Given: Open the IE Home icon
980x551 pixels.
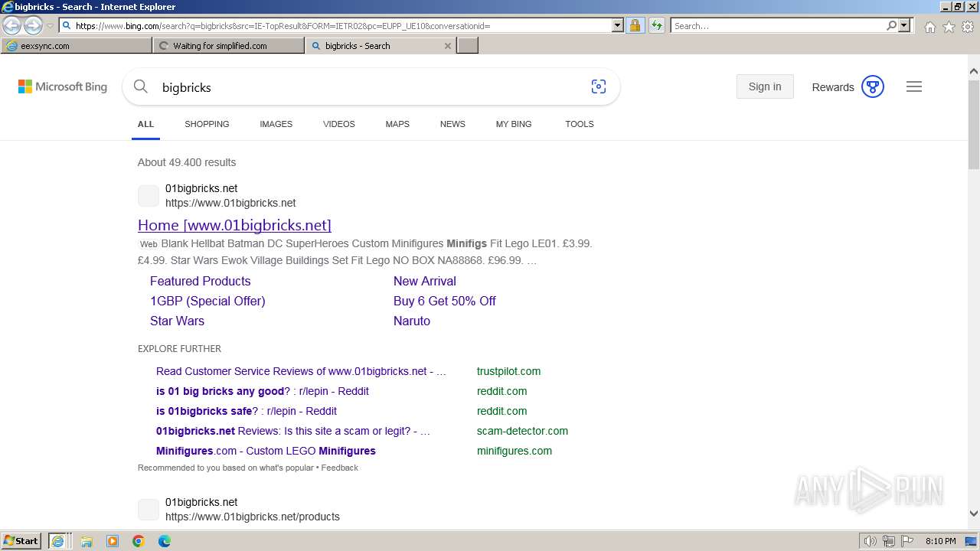Looking at the screenshot, I should click(x=929, y=27).
